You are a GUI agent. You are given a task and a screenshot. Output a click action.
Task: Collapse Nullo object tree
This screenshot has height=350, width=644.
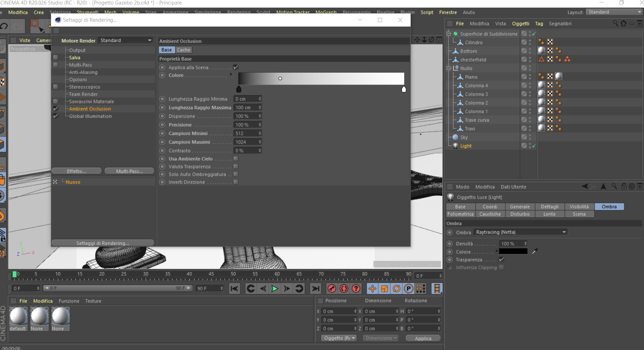[x=449, y=68]
